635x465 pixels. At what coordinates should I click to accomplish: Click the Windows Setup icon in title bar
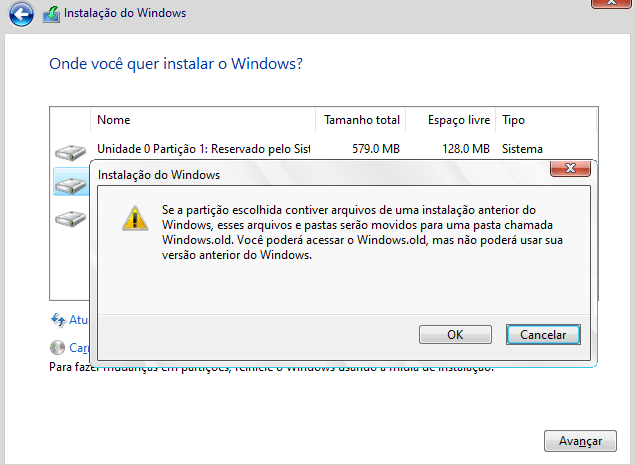(x=51, y=14)
